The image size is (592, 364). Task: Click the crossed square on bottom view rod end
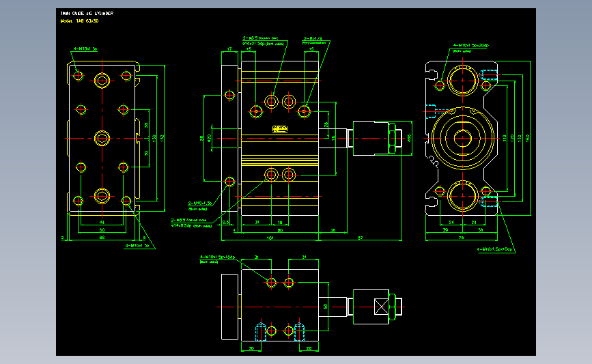coord(381,307)
